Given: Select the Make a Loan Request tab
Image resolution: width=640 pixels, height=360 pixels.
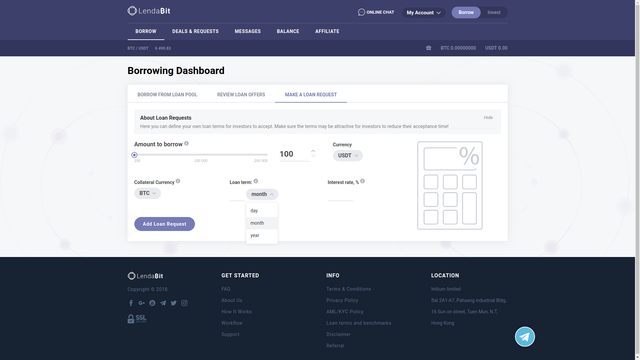Looking at the screenshot, I should [311, 95].
